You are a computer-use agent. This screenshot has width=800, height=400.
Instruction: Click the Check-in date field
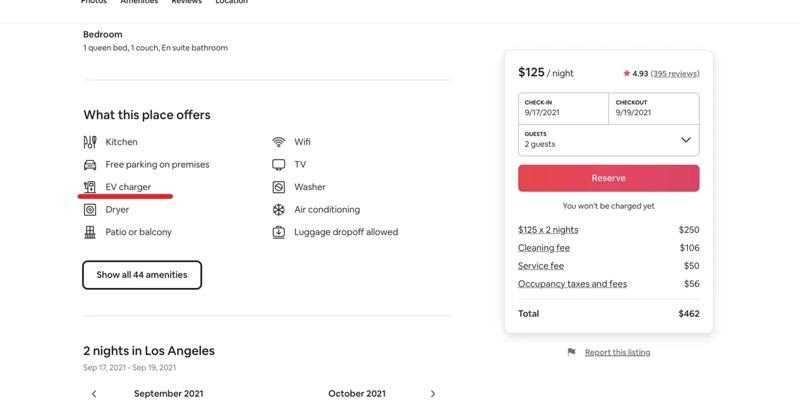(x=563, y=108)
